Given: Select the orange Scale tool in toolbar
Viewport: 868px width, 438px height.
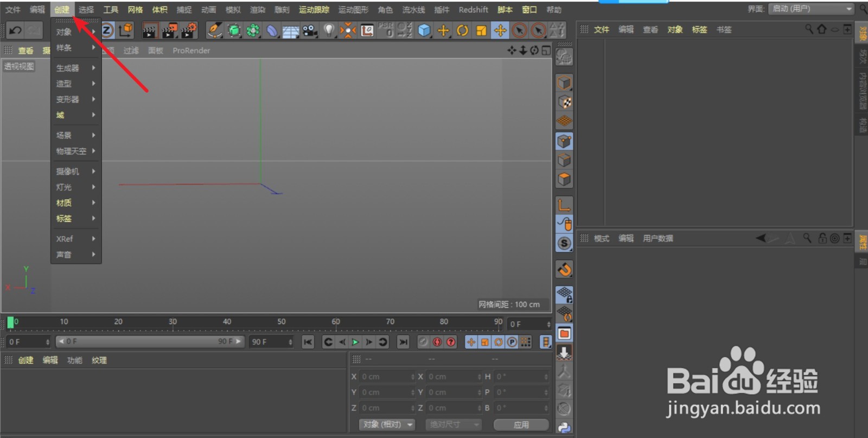Looking at the screenshot, I should point(481,30).
